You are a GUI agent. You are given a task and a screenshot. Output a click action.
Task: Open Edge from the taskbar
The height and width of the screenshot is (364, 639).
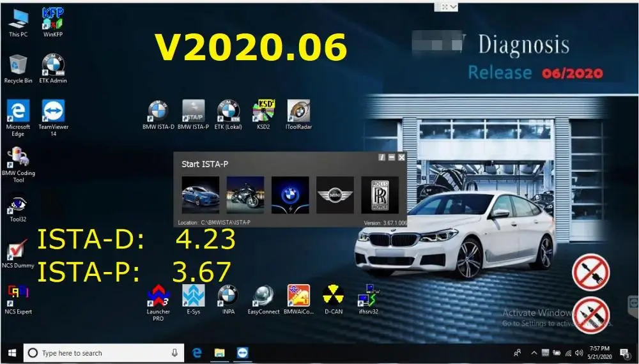[x=197, y=353]
